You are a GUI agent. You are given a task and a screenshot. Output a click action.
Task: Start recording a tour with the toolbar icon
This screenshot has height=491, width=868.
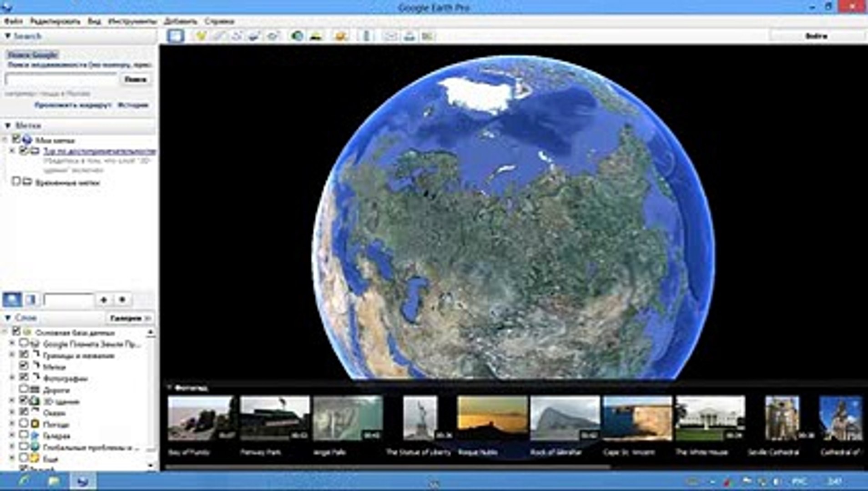(273, 36)
